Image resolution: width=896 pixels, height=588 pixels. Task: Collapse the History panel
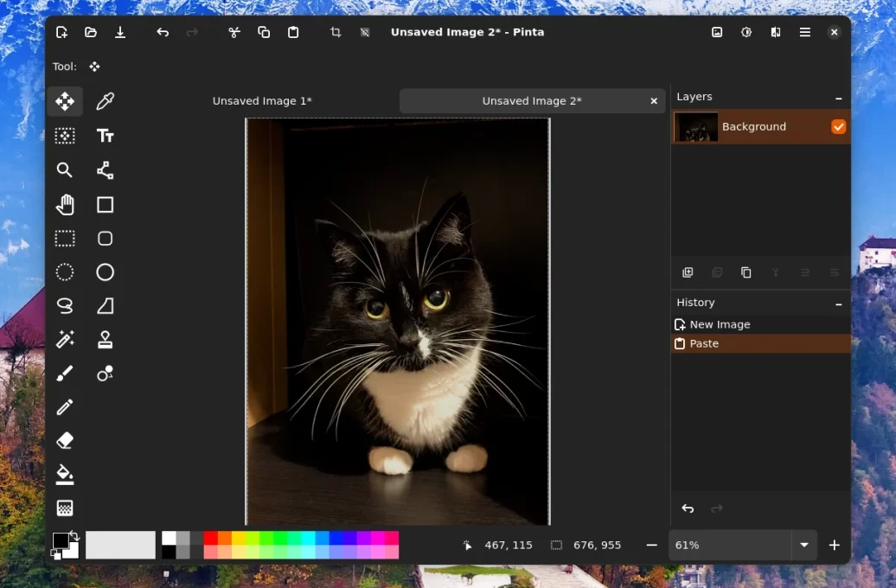pos(838,304)
